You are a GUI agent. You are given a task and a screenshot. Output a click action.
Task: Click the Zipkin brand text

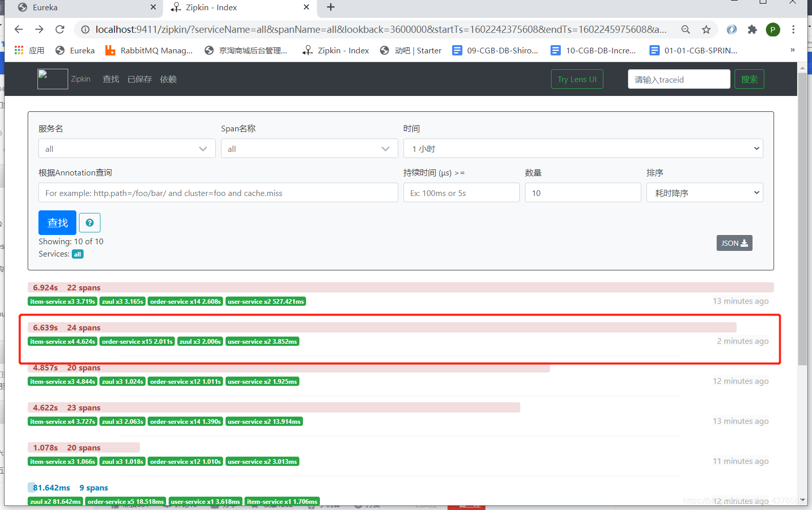80,79
